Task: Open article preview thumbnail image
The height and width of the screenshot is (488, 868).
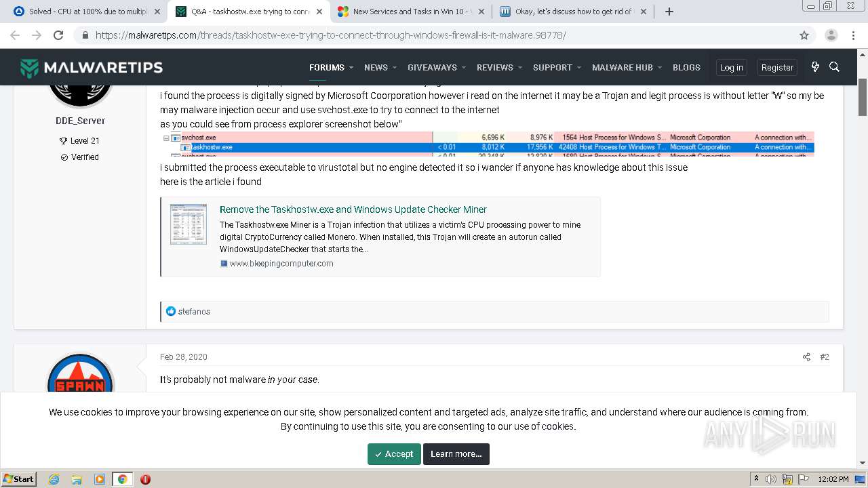Action: click(189, 224)
